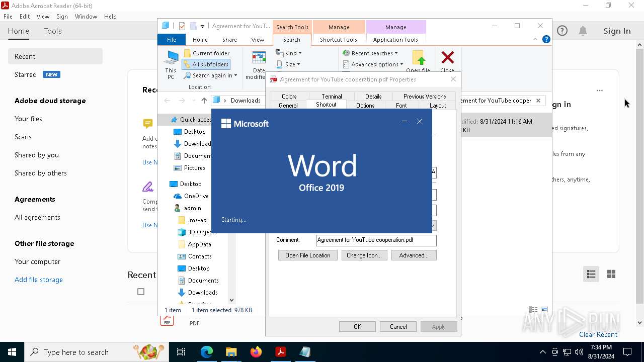The image size is (644, 362).
Task: Open the Search again in dropdown
Action: tap(210, 75)
